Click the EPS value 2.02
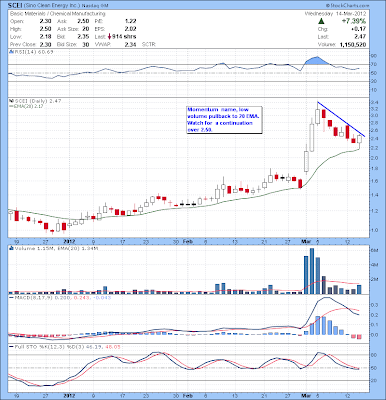This screenshot has width=386, height=400. point(130,29)
